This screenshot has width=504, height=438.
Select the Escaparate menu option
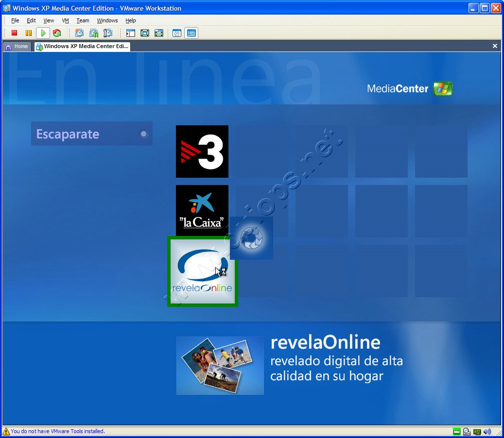coord(91,134)
